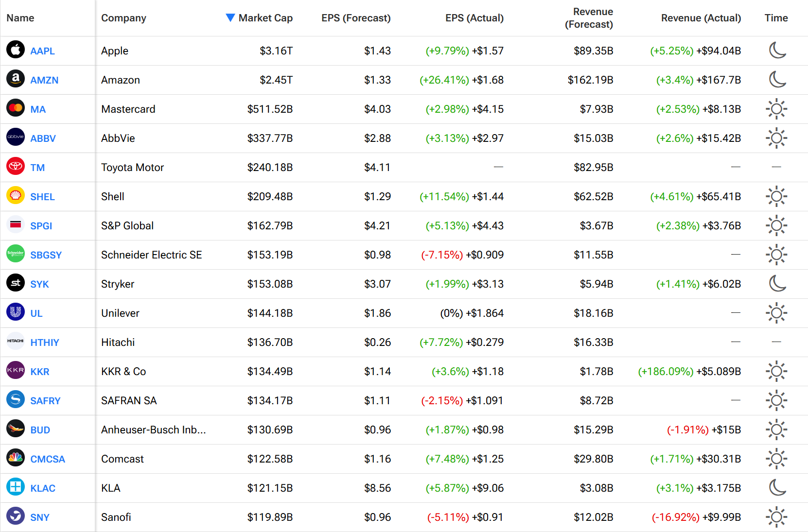The image size is (808, 532).
Task: Click the moon time icon in Amazon row
Action: pyautogui.click(x=777, y=79)
